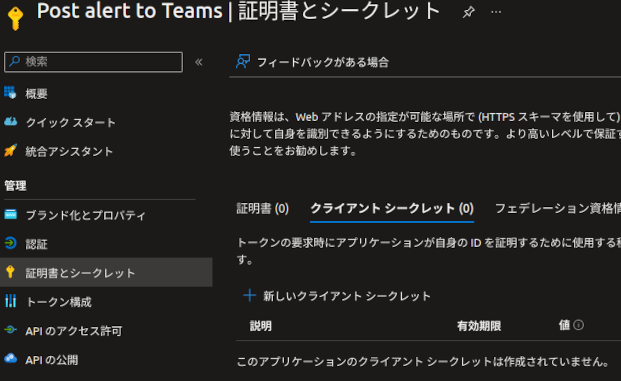This screenshot has width=621, height=381.
Task: Click the info icon next to 値
Action: click(x=579, y=325)
